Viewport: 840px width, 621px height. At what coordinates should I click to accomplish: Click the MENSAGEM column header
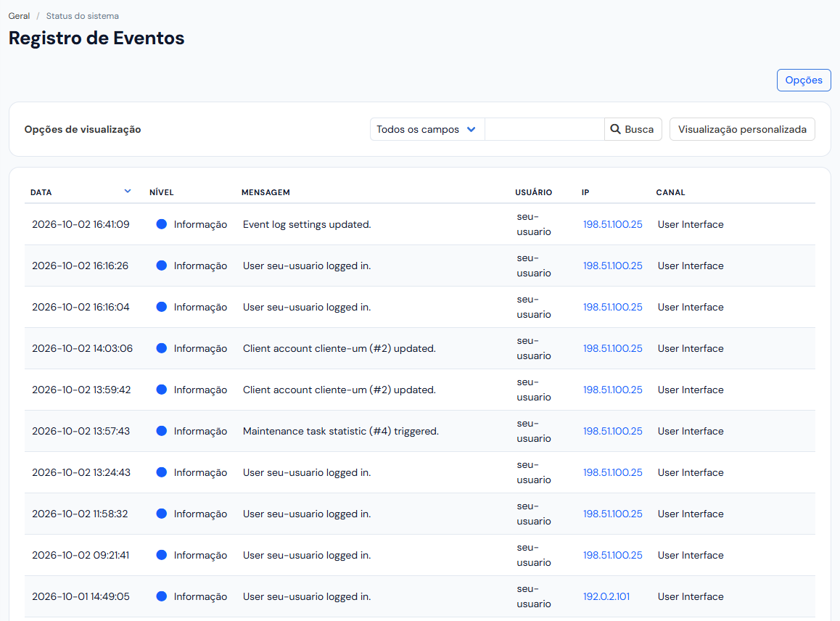point(265,192)
